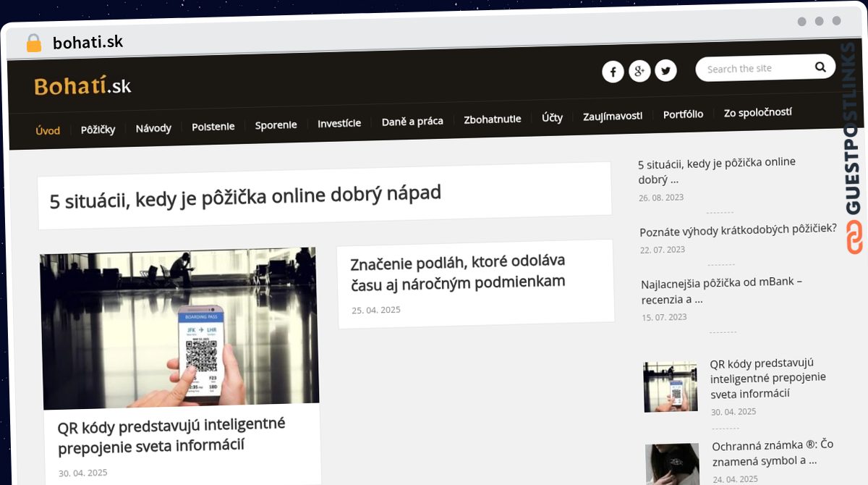Open the Portfólio menu entry

coord(683,114)
